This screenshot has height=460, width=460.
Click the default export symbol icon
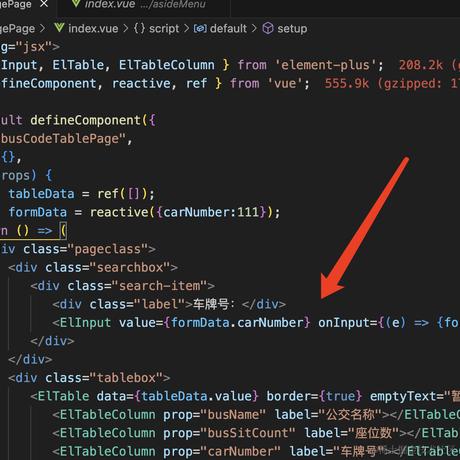[x=200, y=29]
